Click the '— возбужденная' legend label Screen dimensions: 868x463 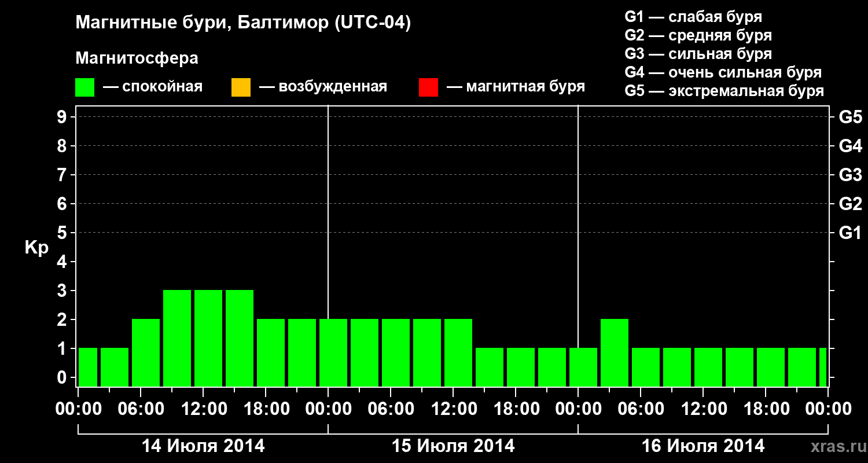323,87
